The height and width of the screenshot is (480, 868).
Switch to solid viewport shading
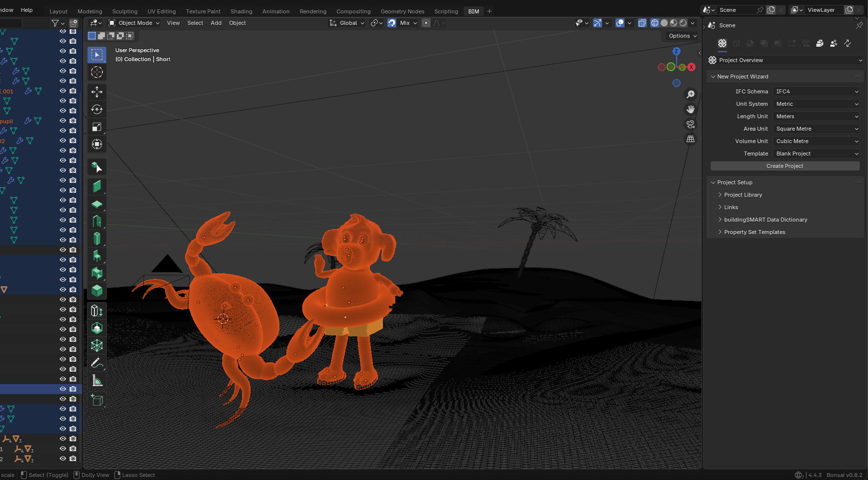point(664,23)
